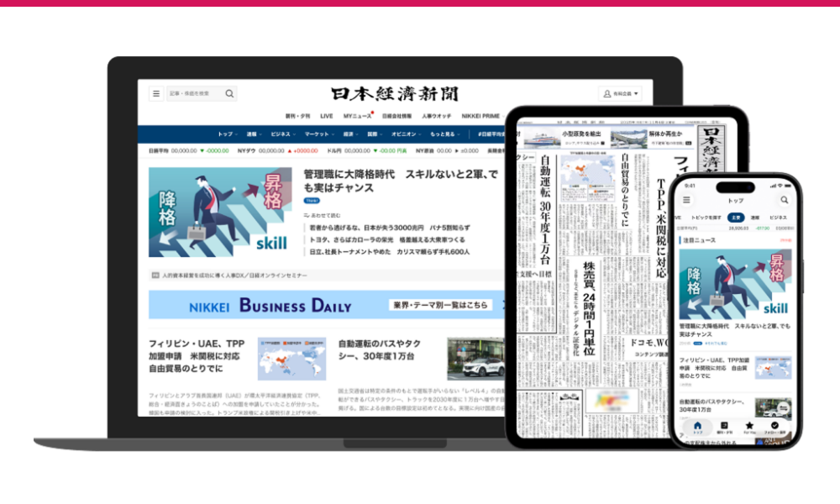Tap the For You star icon on phone
Image resolution: width=840 pixels, height=504 pixels.
pos(749,427)
